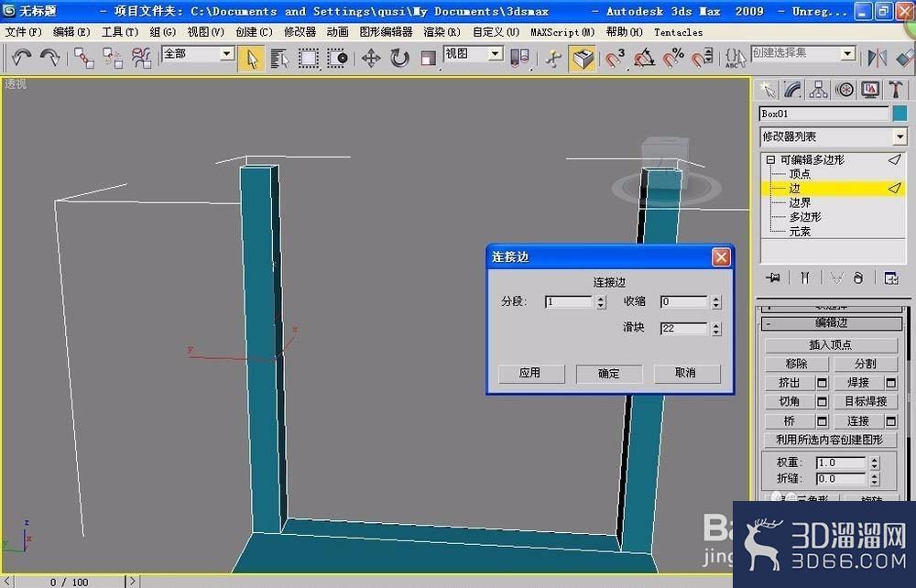This screenshot has height=588, width=916.
Task: Toggle Show End Result icon in stack
Action: 805,278
